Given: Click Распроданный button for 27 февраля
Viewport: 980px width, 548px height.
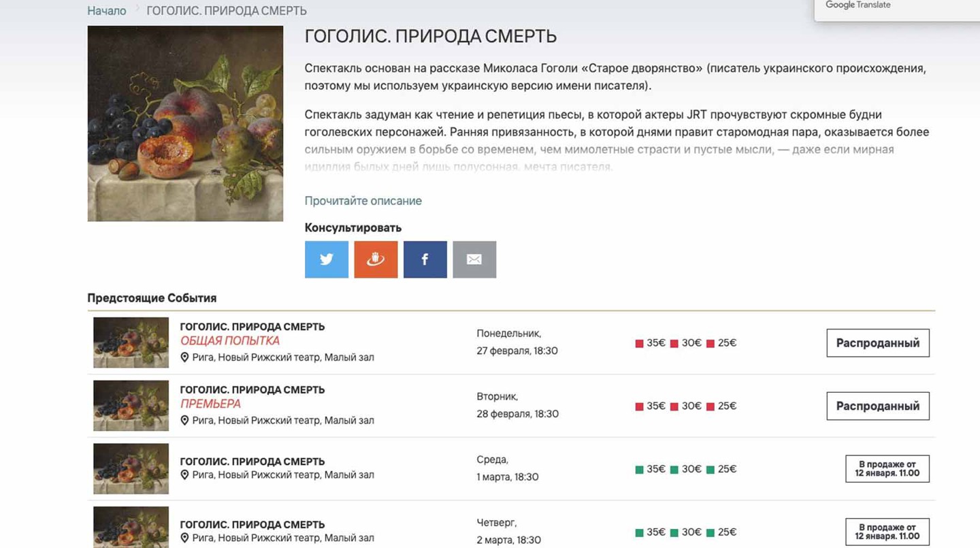Looking at the screenshot, I should point(878,343).
